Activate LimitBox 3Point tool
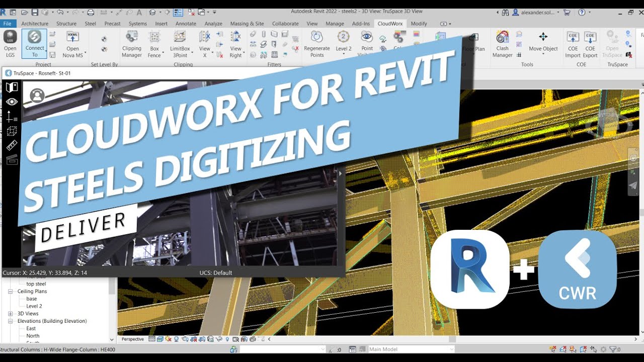This screenshot has height=362, width=644. 180,44
